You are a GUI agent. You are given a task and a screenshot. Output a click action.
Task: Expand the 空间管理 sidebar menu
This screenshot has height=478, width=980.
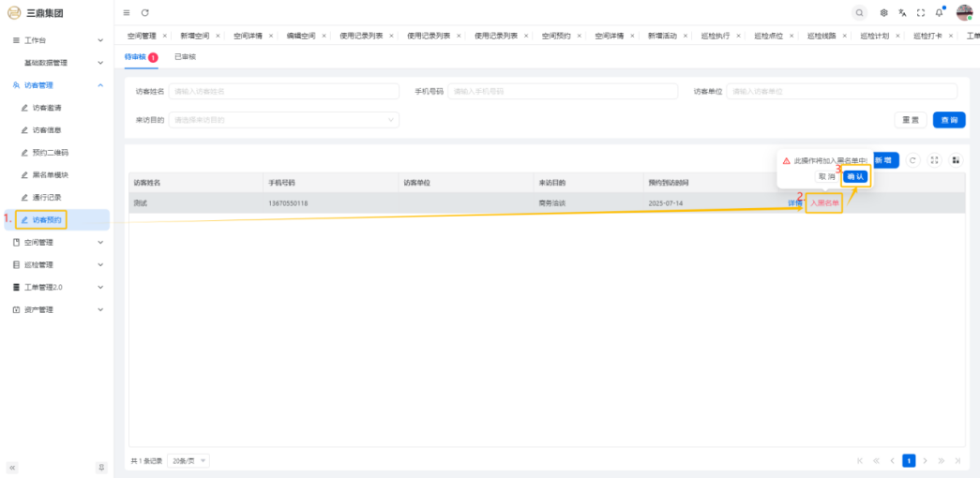click(56, 242)
